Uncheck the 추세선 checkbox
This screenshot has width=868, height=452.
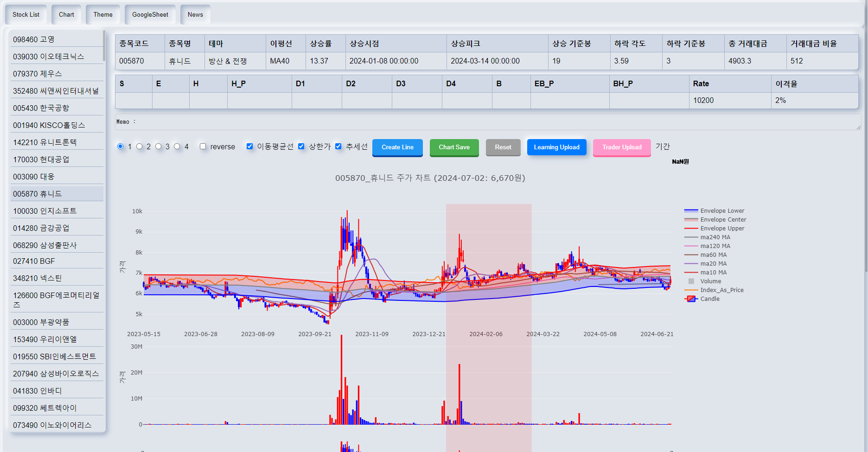click(x=339, y=146)
